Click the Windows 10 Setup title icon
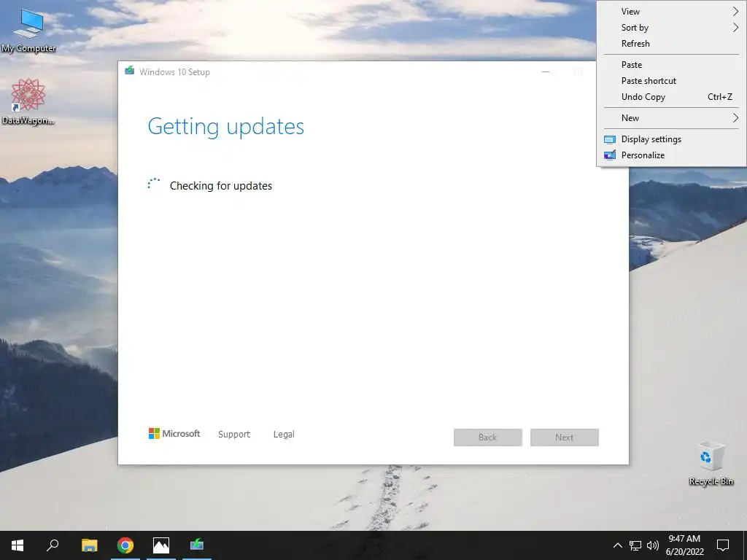This screenshot has width=747, height=560. pyautogui.click(x=130, y=71)
